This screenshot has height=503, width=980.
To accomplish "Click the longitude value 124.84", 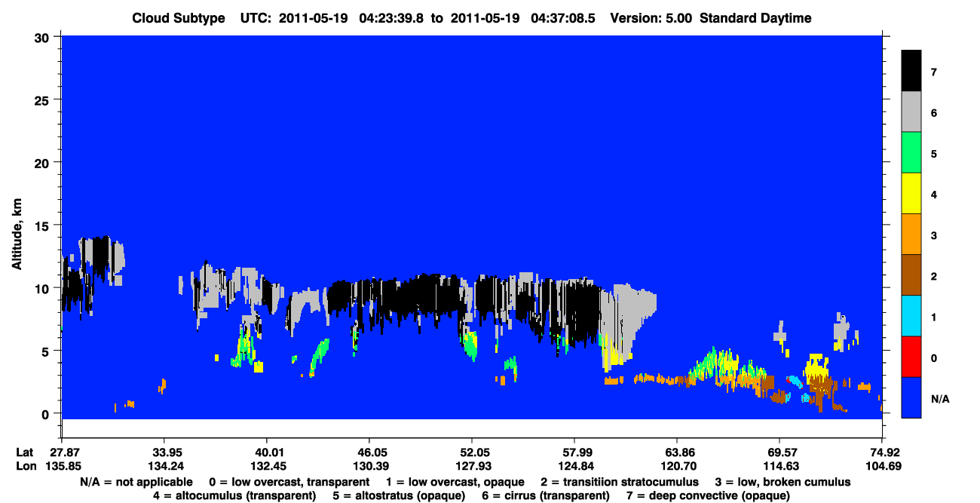I will [574, 465].
